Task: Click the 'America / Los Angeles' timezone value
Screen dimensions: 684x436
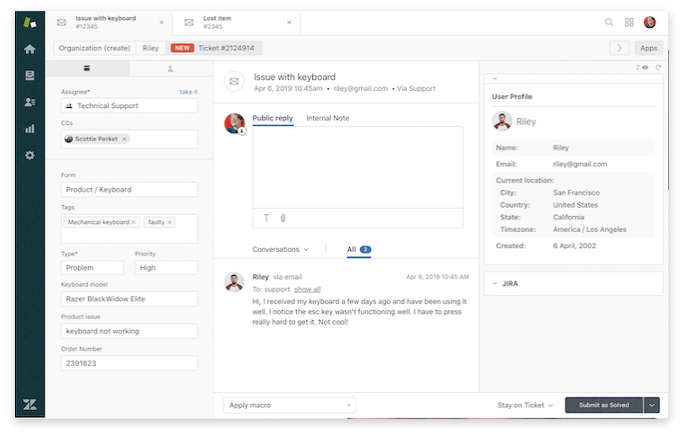Action: pyautogui.click(x=589, y=229)
